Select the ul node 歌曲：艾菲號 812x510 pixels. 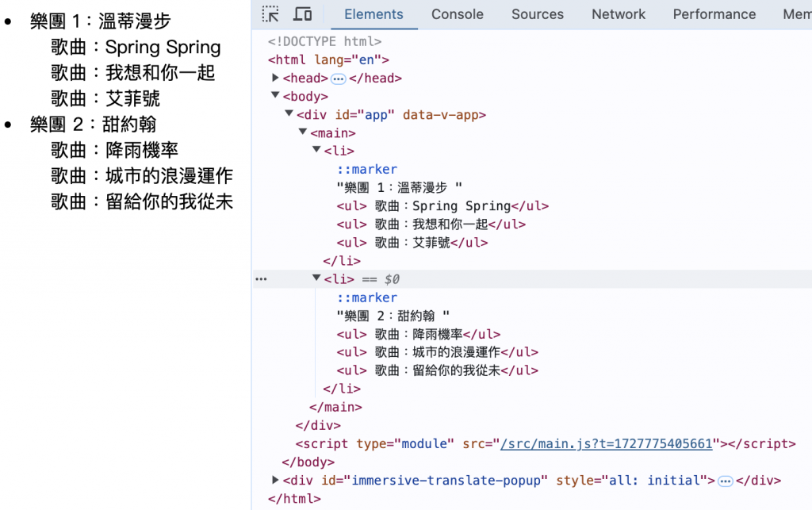(x=412, y=243)
